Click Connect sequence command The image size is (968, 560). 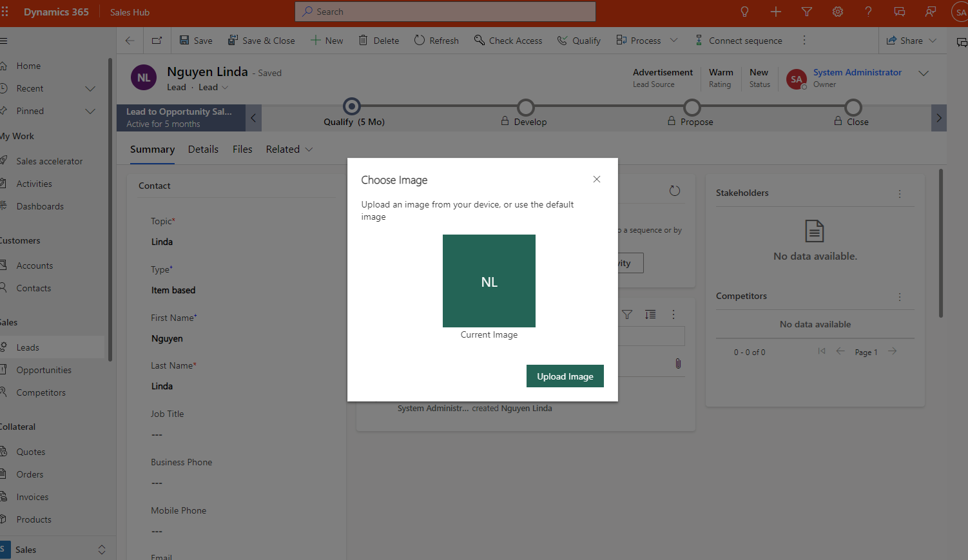coord(738,41)
